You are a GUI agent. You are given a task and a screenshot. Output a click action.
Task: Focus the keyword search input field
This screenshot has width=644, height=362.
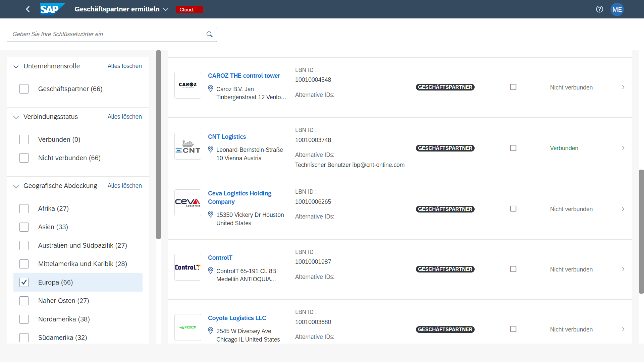pos(106,34)
